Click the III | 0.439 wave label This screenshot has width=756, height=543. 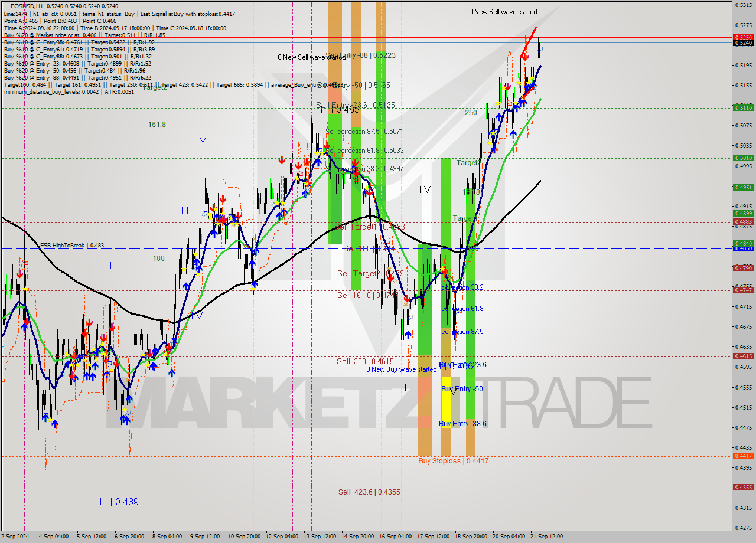click(119, 502)
